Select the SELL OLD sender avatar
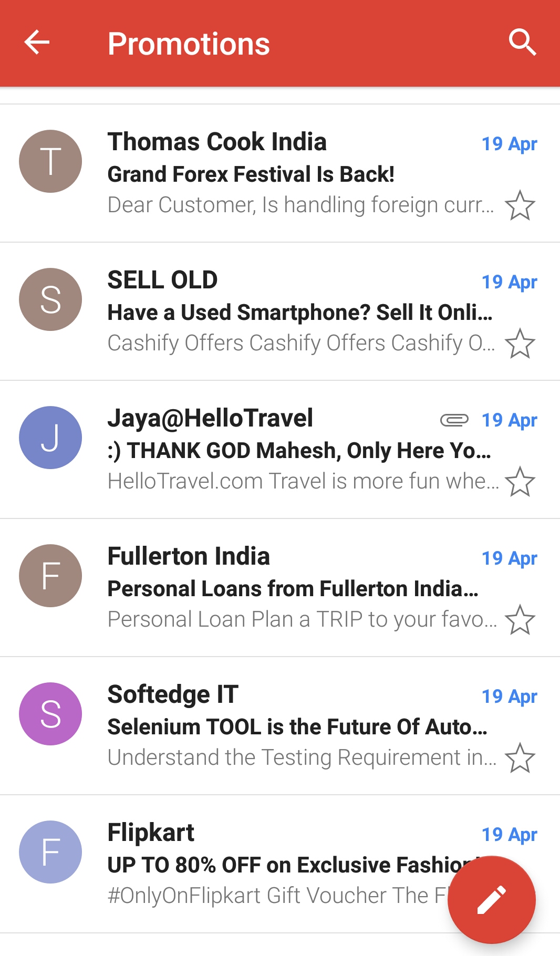560x956 pixels. click(x=50, y=299)
